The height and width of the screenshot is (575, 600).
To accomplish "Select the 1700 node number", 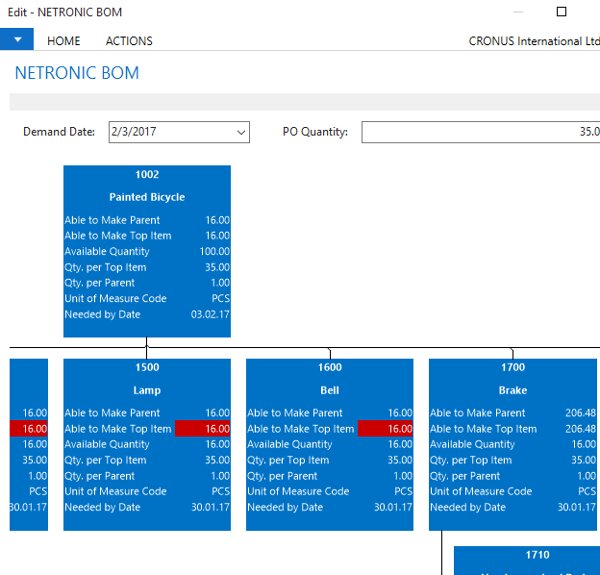I will coord(513,368).
